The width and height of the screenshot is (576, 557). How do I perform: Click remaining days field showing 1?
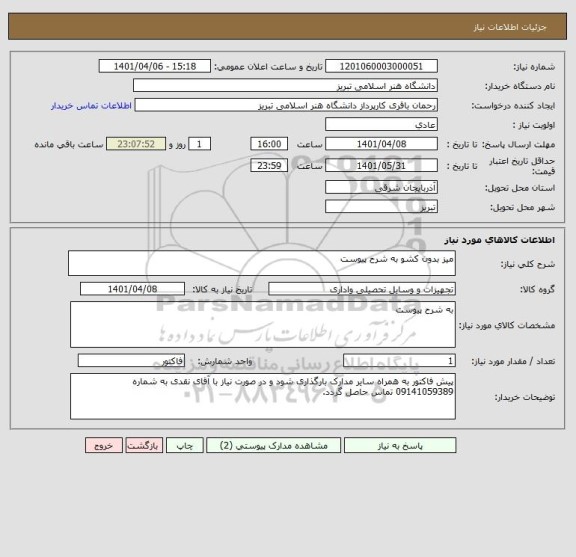coord(199,144)
